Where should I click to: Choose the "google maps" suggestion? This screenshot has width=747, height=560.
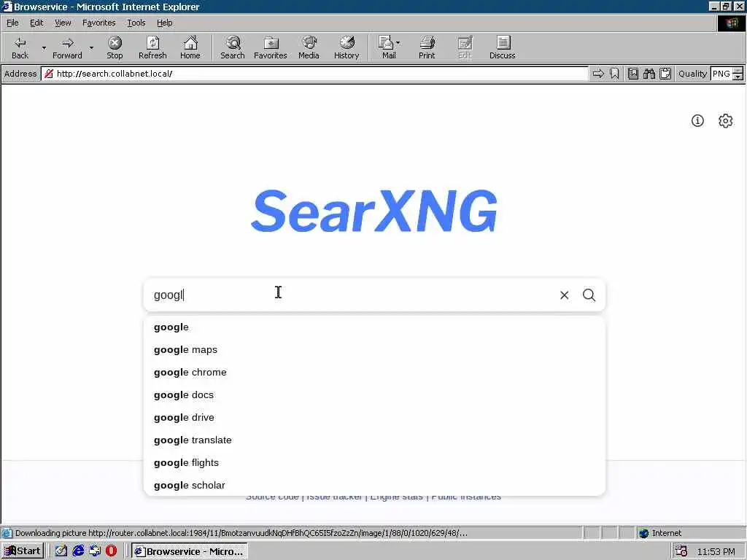pyautogui.click(x=374, y=349)
